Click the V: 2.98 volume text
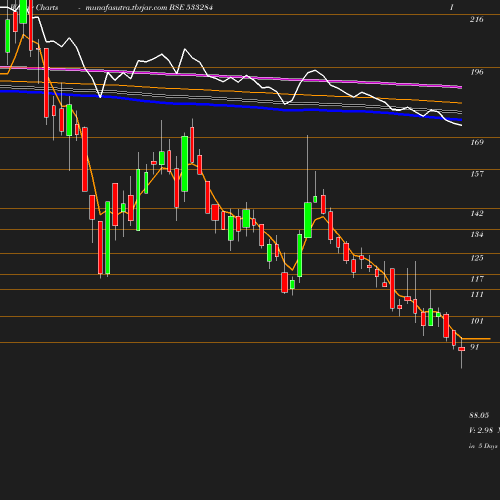This screenshot has width=500, height=500. [481, 430]
